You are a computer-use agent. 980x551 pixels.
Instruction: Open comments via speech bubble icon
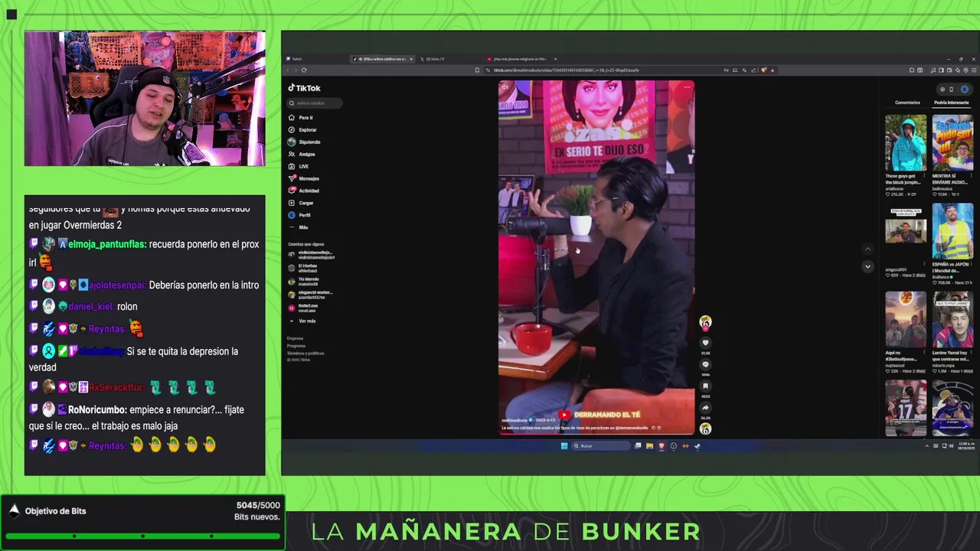(705, 365)
